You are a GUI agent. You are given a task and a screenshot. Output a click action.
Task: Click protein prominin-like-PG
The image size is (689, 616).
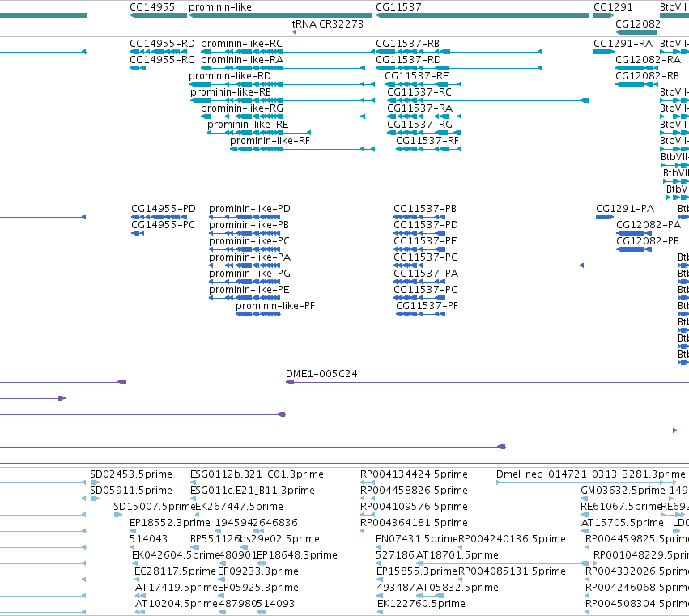(245, 282)
